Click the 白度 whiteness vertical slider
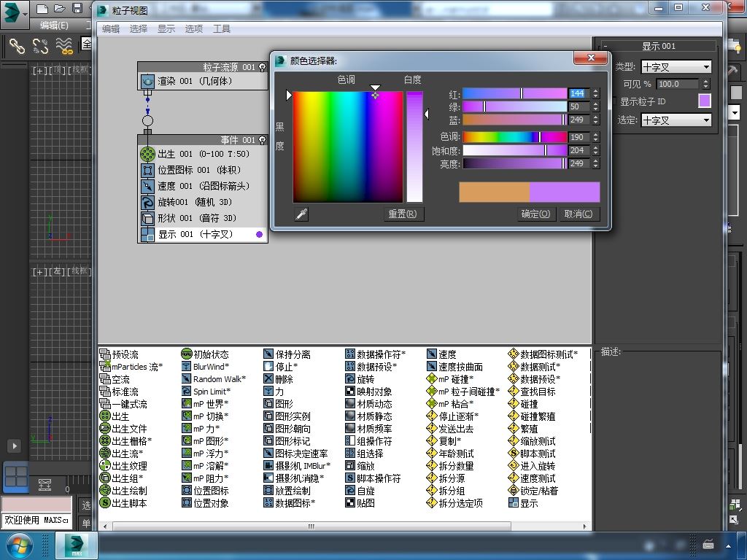The height and width of the screenshot is (560, 747). coord(414,147)
